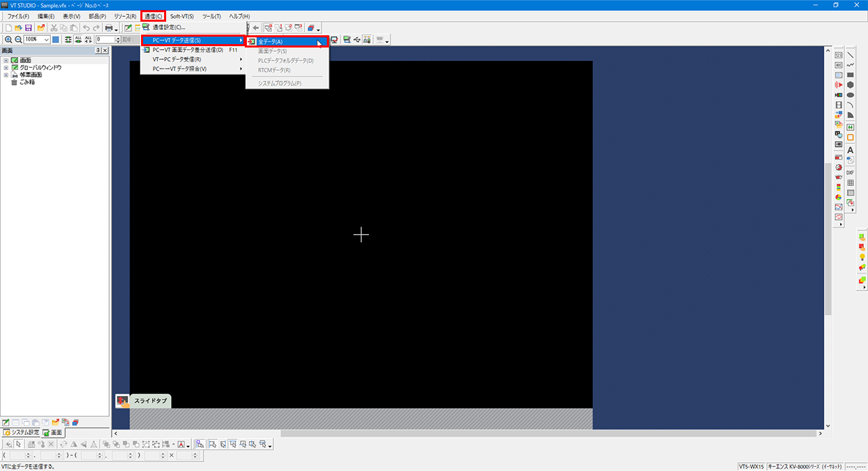Toggle the grid display button
This screenshot has width=868, height=471.
tap(56, 39)
